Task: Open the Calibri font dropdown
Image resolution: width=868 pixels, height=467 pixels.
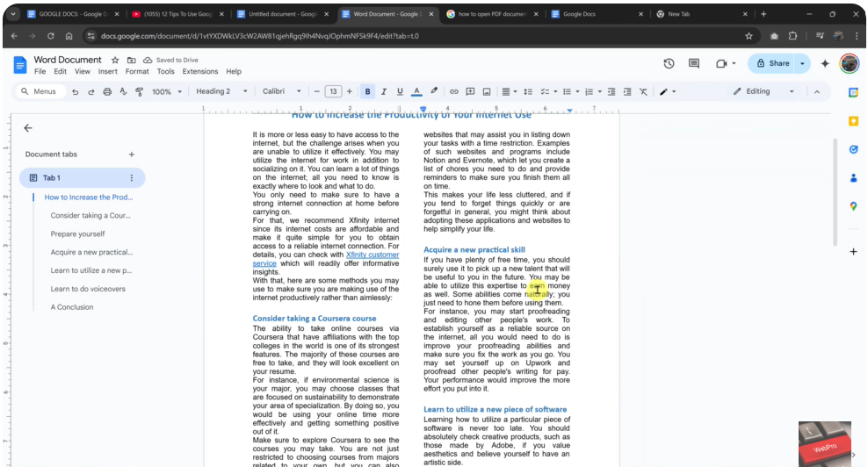Action: 281,92
